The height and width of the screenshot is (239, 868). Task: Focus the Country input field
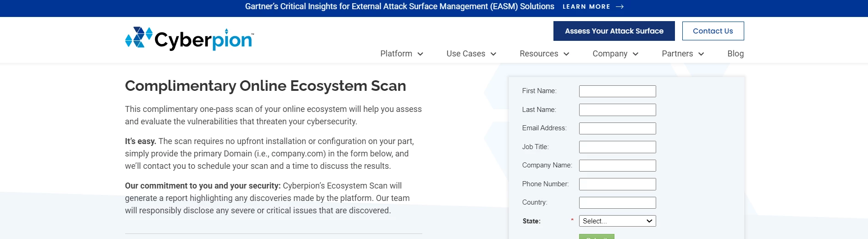(x=617, y=203)
